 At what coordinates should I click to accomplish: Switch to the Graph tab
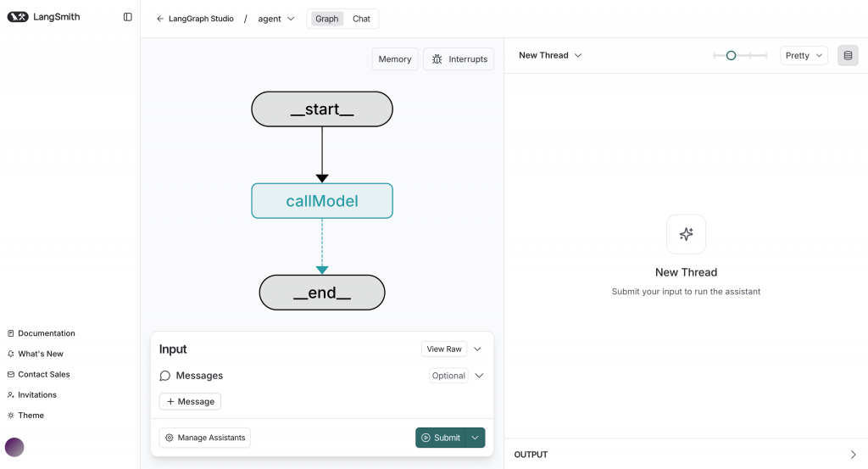click(x=326, y=19)
